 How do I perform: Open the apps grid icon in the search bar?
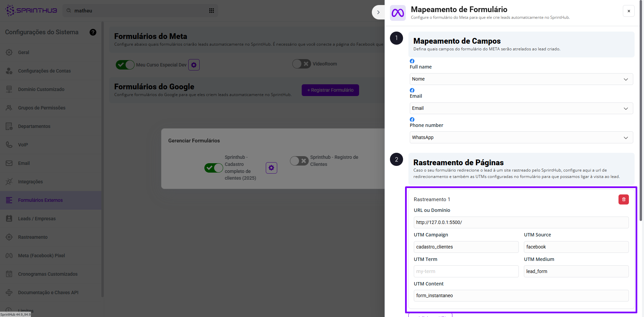point(211,11)
